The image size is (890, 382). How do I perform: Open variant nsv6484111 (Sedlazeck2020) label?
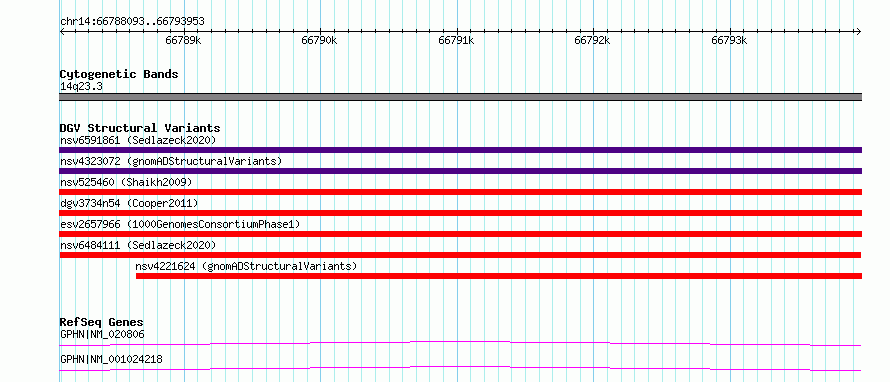(x=138, y=245)
